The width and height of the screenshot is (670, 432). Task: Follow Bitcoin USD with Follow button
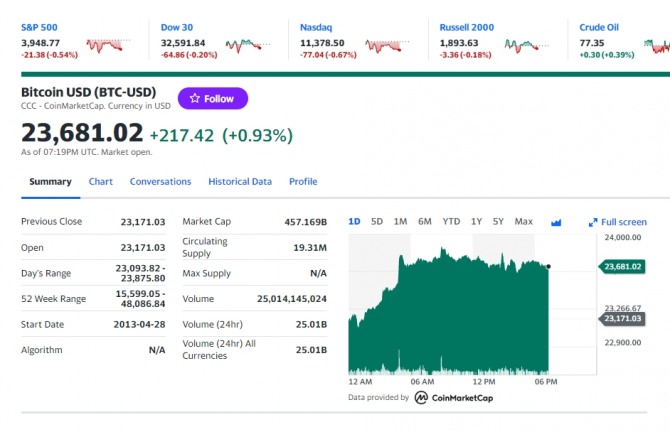pyautogui.click(x=213, y=98)
